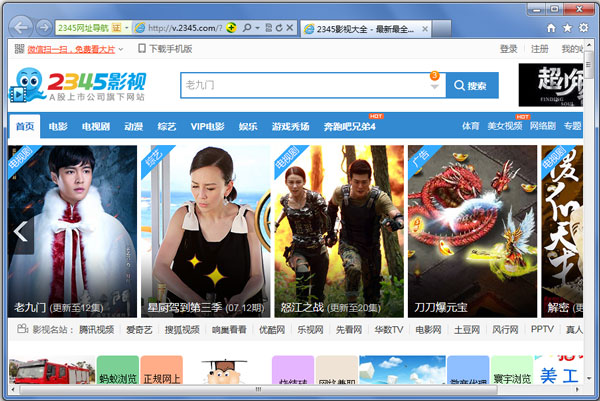The height and width of the screenshot is (401, 600).
Task: Open a new blank tab
Action: point(441,29)
